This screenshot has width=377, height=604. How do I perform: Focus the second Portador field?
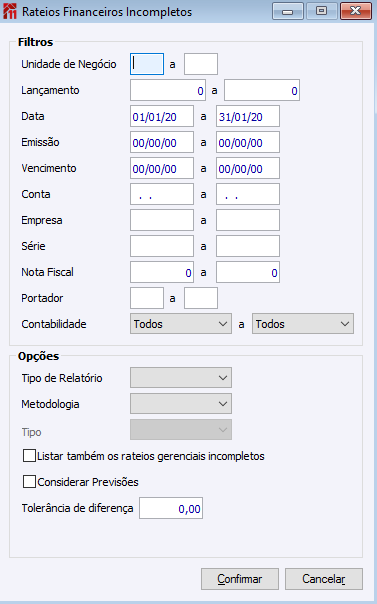pos(201,298)
